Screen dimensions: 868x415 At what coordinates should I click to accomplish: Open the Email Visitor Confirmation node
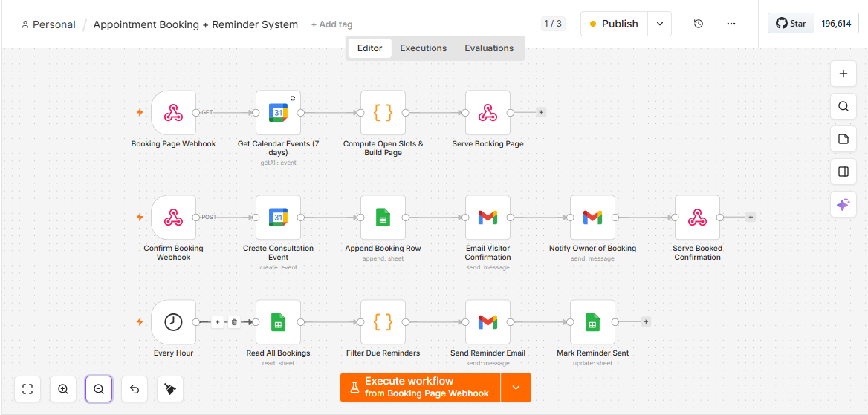[488, 218]
